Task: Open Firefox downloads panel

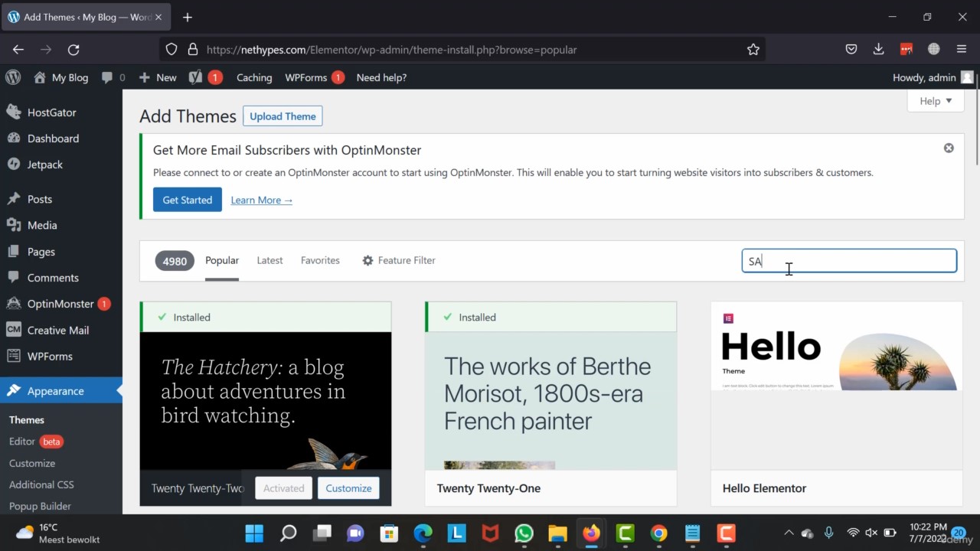Action: coord(878,49)
